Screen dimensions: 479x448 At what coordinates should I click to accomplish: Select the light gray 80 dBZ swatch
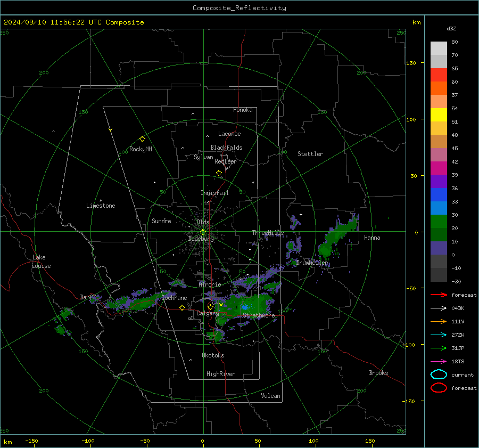[439, 48]
